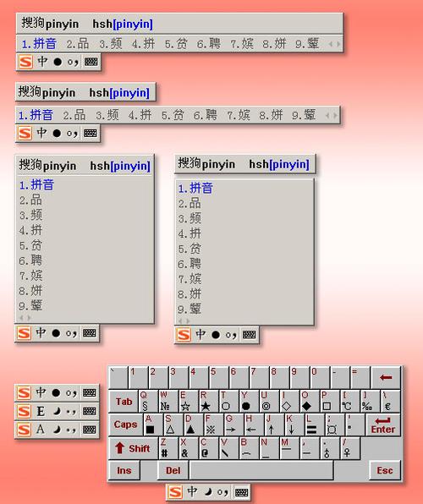The image size is (423, 504).
Task: Insert the double circle with the U key
Action: click(269, 401)
